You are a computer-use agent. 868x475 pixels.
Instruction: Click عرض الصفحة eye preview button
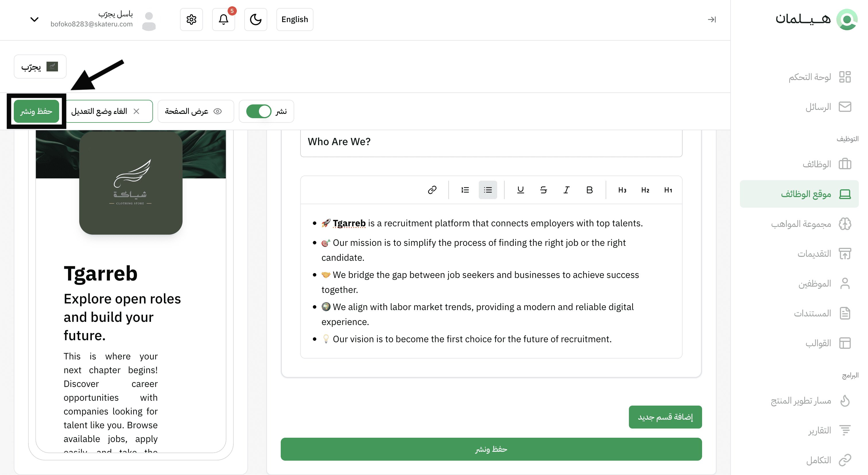click(x=195, y=111)
